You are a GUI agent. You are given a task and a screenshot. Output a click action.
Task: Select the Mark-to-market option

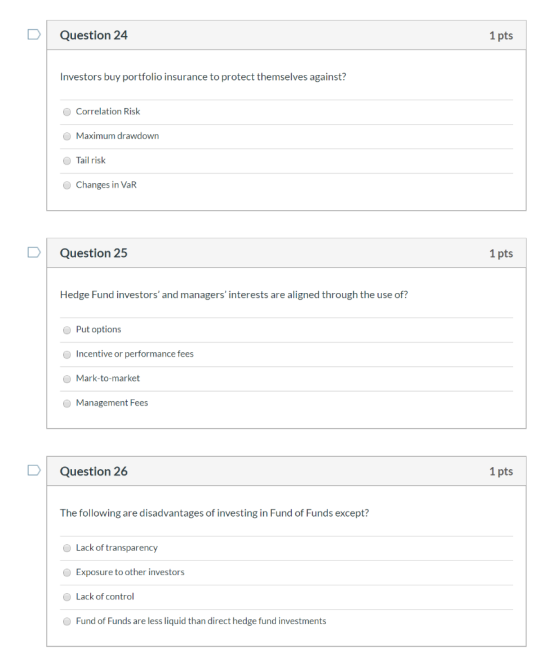click(x=67, y=379)
